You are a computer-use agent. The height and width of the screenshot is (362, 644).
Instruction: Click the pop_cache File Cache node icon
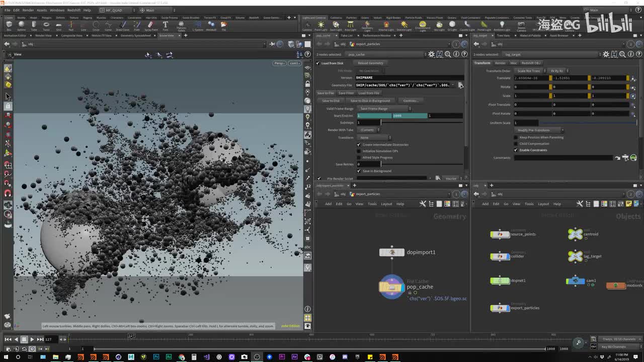(391, 287)
